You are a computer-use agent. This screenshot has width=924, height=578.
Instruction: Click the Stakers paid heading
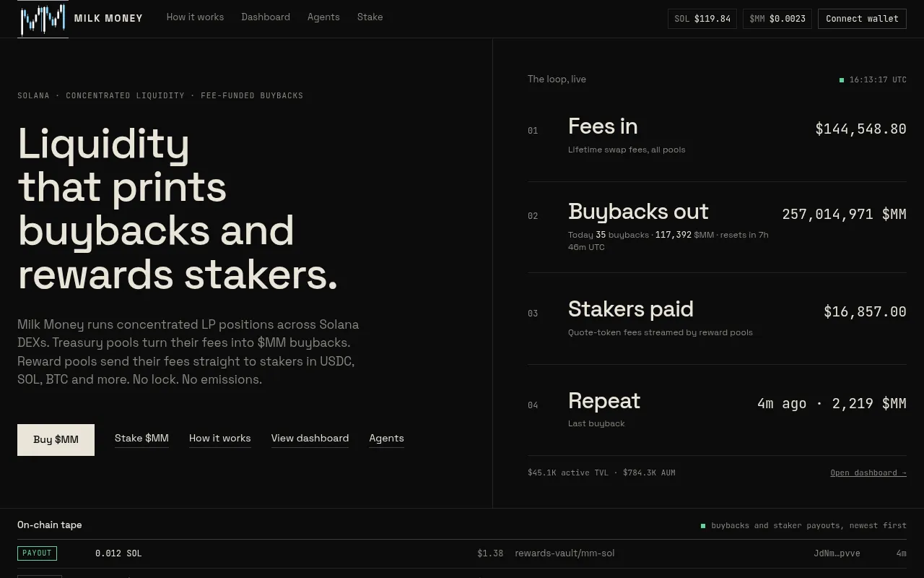point(631,309)
